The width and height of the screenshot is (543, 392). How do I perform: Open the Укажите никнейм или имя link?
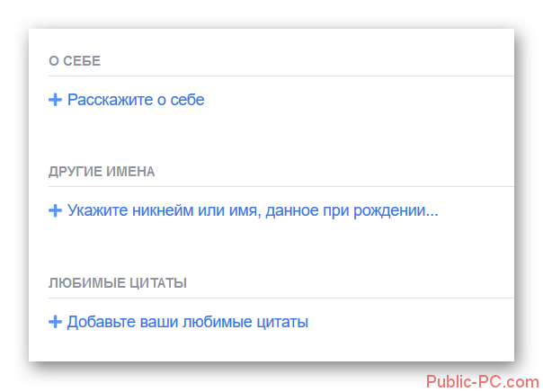(253, 210)
